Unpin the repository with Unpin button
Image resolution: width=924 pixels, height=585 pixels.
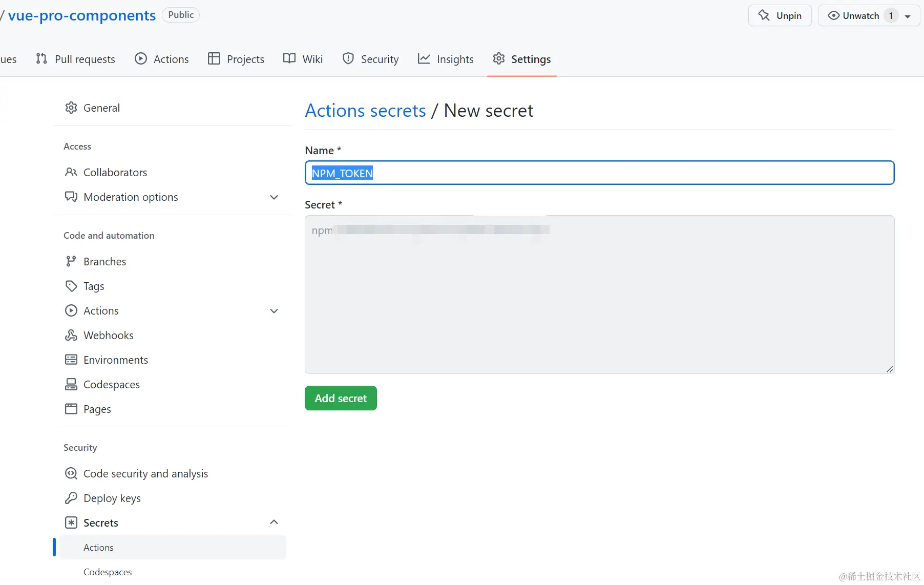[780, 15]
